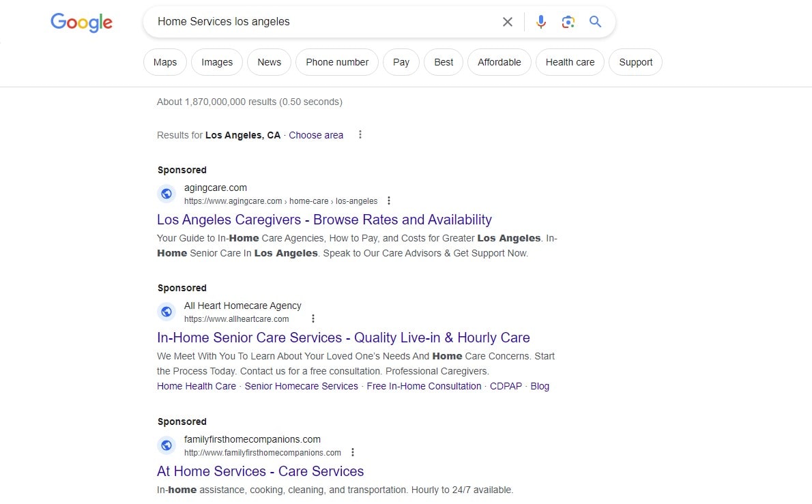This screenshot has height=504, width=812.
Task: Open the Home Health Care sitelink
Action: click(x=196, y=386)
